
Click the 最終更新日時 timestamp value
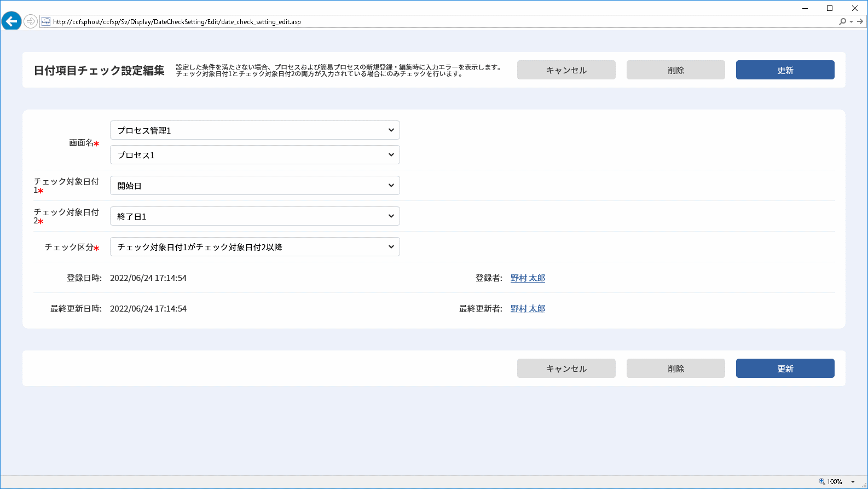148,309
